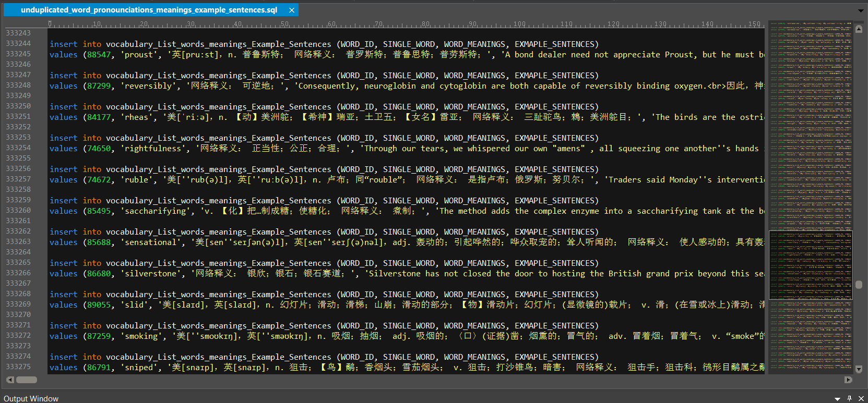Click line number 333248 in the gutter
Image resolution: width=868 pixels, height=403 pixels.
tap(18, 86)
